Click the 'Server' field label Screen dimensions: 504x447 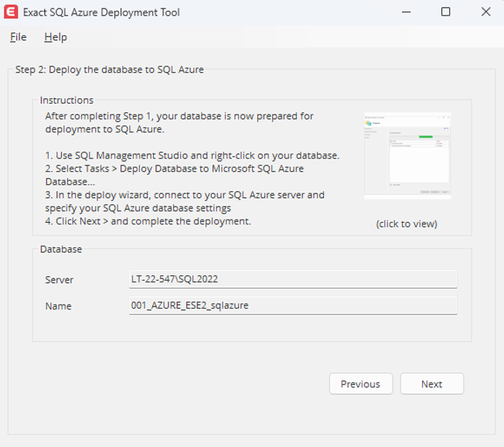tap(60, 279)
